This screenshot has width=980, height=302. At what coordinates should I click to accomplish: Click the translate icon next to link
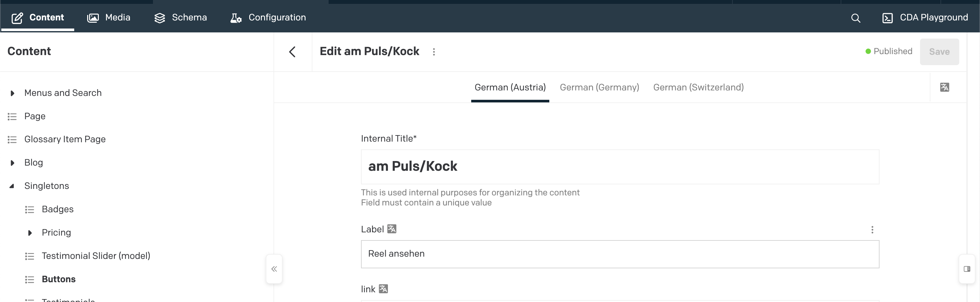pos(383,289)
